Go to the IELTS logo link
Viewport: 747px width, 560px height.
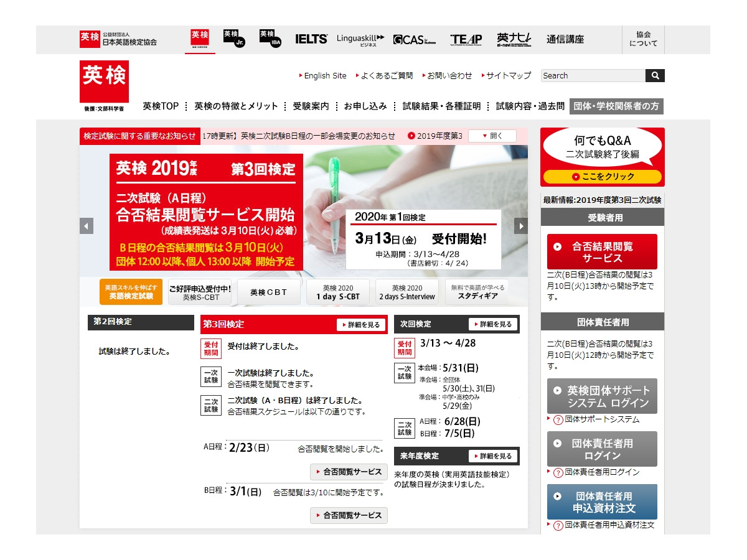[x=311, y=39]
